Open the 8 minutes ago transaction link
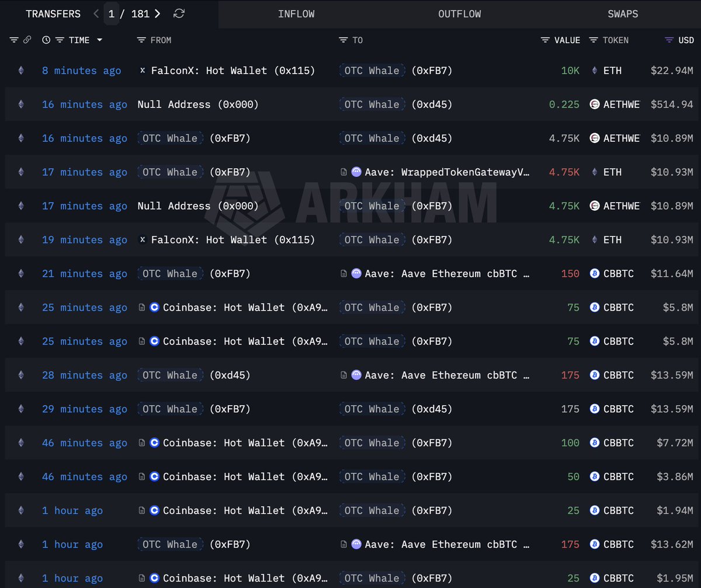701x588 pixels. pos(82,71)
